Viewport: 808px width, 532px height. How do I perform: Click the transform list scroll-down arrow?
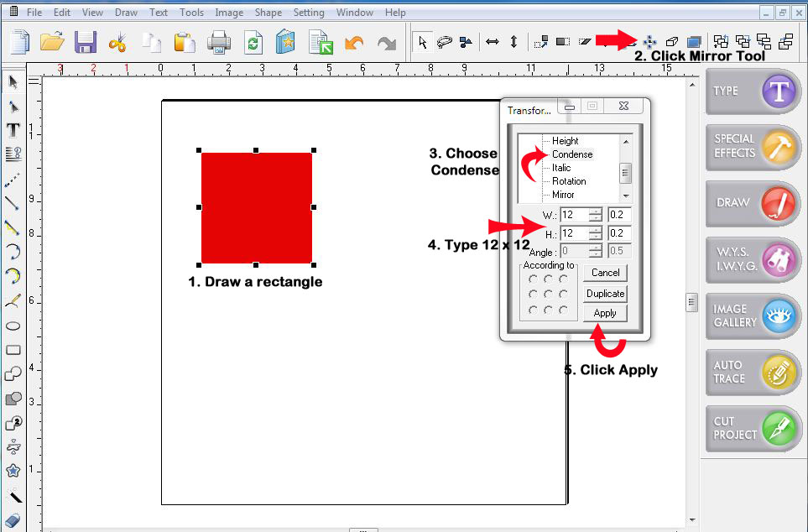point(626,196)
